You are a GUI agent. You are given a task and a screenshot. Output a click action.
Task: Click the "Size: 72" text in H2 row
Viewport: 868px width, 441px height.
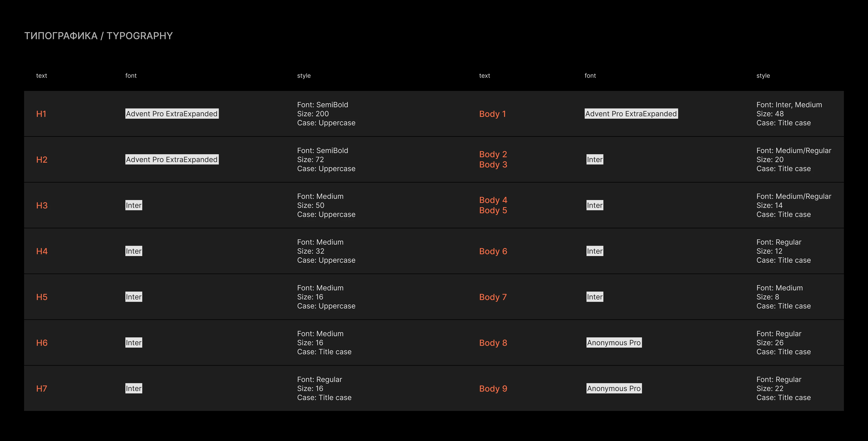(x=310, y=160)
